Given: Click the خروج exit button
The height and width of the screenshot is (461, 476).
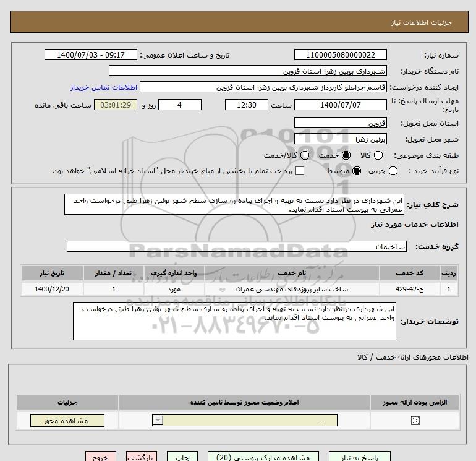Looking at the screenshot, I should [101, 457].
